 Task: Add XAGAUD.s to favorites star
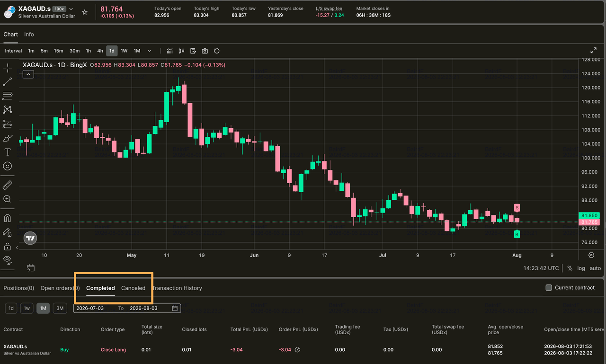[85, 12]
